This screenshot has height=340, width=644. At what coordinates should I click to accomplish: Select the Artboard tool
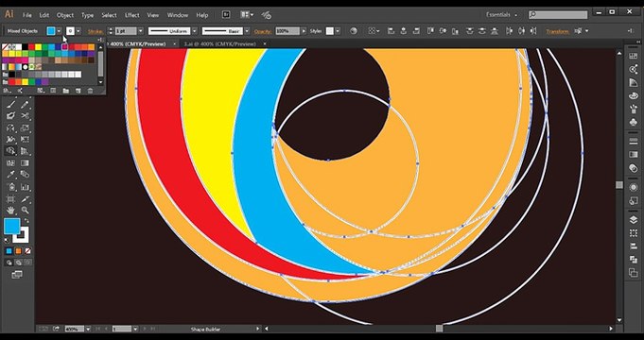[11, 199]
